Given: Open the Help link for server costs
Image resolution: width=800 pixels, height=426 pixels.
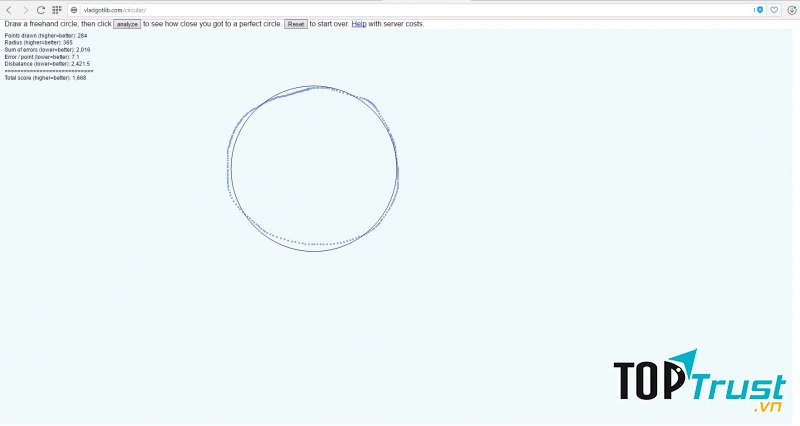Looking at the screenshot, I should pyautogui.click(x=359, y=24).
